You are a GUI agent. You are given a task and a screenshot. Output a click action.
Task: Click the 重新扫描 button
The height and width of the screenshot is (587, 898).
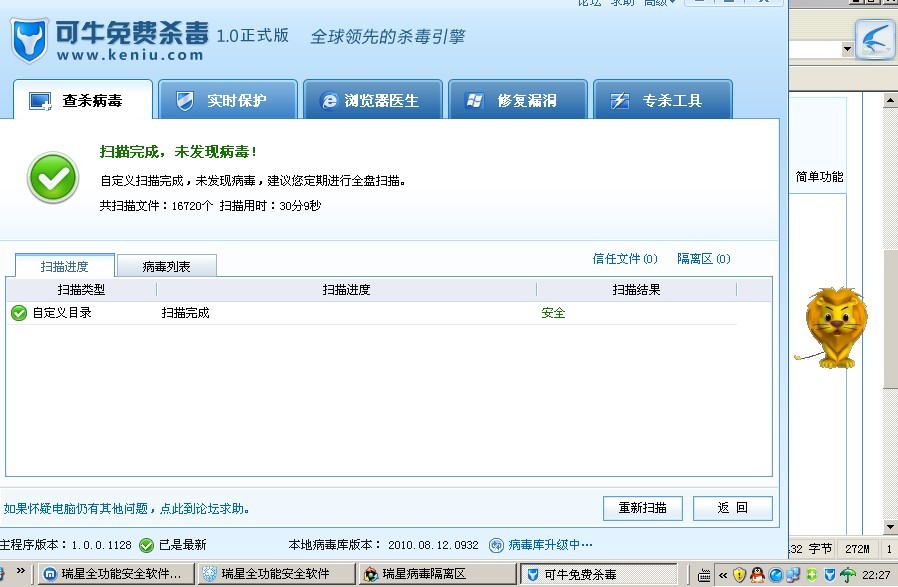(x=643, y=508)
